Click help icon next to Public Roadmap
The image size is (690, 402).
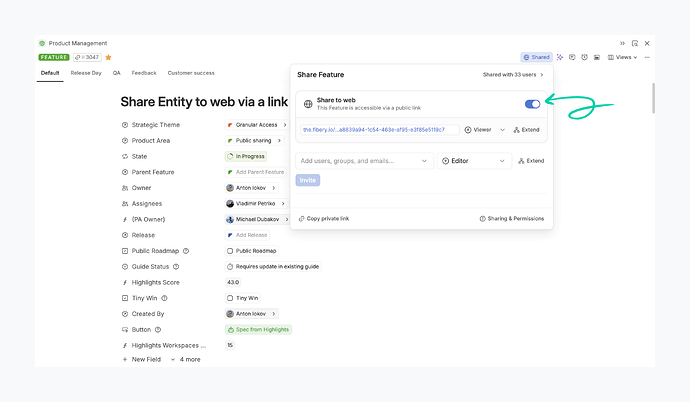(x=186, y=251)
